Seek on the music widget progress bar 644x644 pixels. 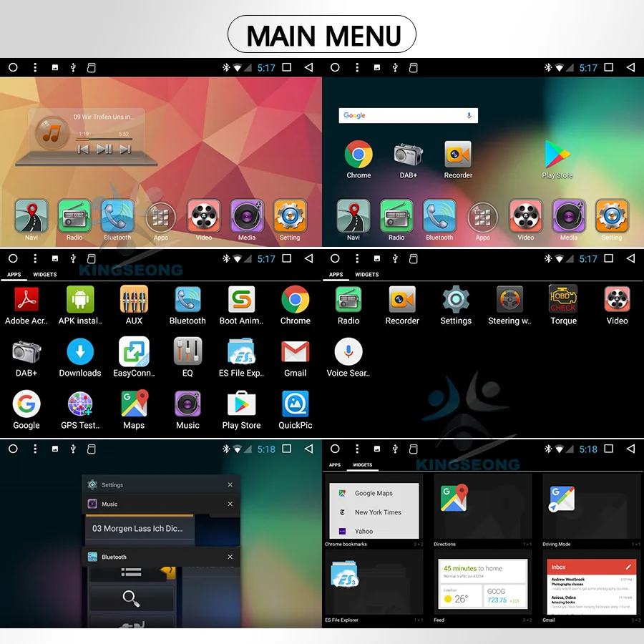coord(104,140)
